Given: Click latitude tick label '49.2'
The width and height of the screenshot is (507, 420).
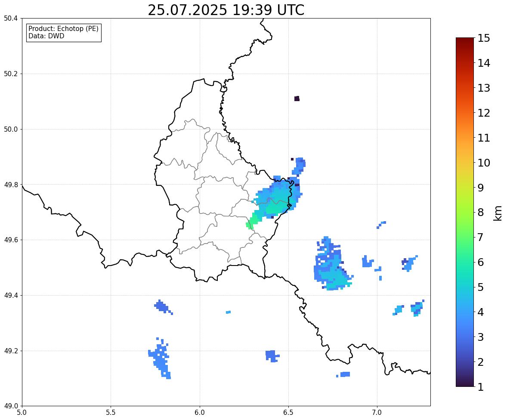Looking at the screenshot, I should pyautogui.click(x=11, y=351).
